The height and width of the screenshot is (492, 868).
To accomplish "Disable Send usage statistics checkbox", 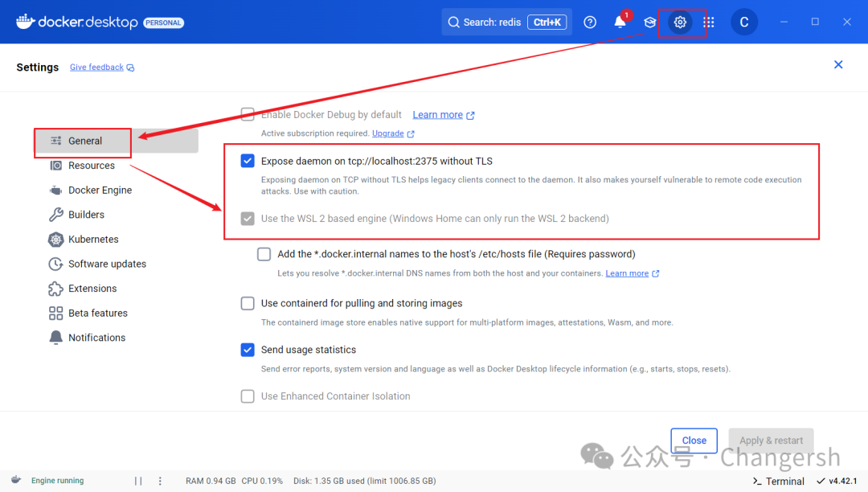I will tap(248, 350).
